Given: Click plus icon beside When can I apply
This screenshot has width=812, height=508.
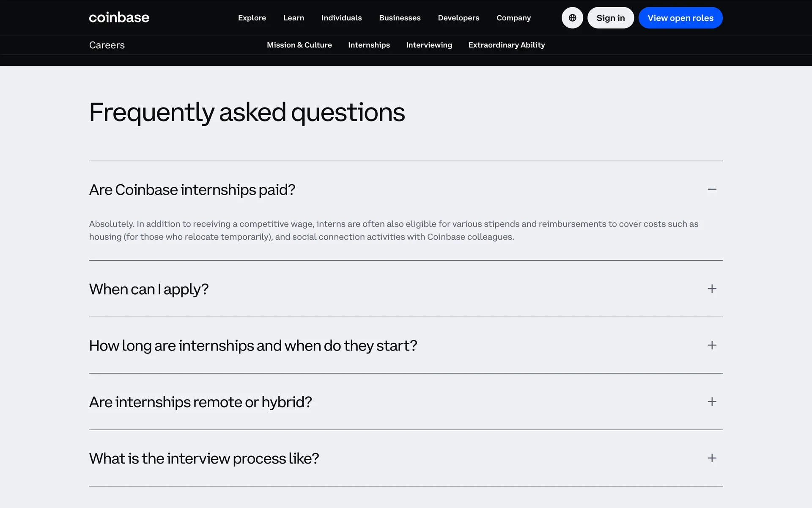Looking at the screenshot, I should pyautogui.click(x=712, y=289).
